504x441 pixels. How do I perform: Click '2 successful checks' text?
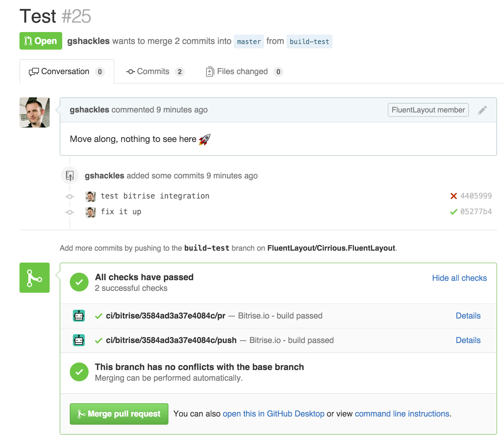point(131,288)
